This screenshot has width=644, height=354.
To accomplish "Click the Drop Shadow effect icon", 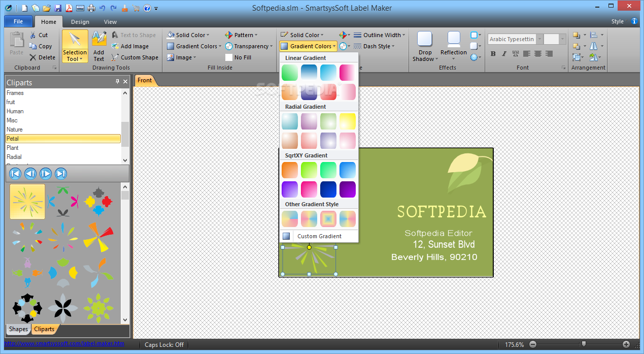I will (425, 46).
